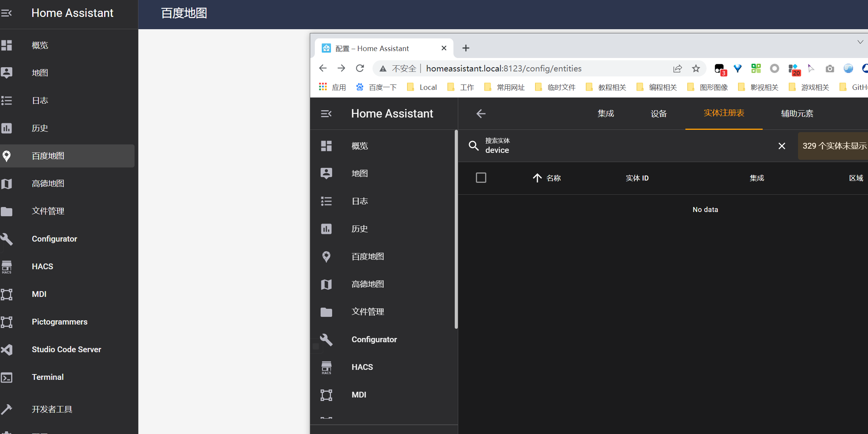The height and width of the screenshot is (434, 868).
Task: Click the browser address bar URL
Action: coord(504,69)
